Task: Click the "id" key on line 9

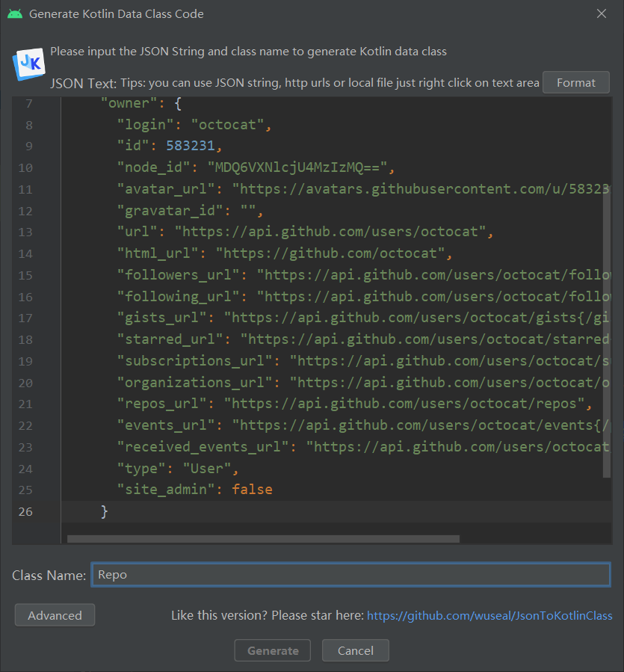Action: pos(133,147)
